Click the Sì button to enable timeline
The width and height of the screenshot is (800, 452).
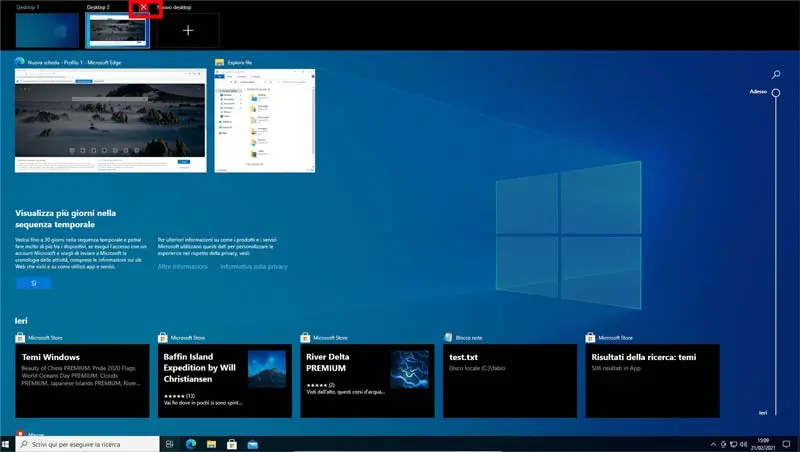click(34, 283)
